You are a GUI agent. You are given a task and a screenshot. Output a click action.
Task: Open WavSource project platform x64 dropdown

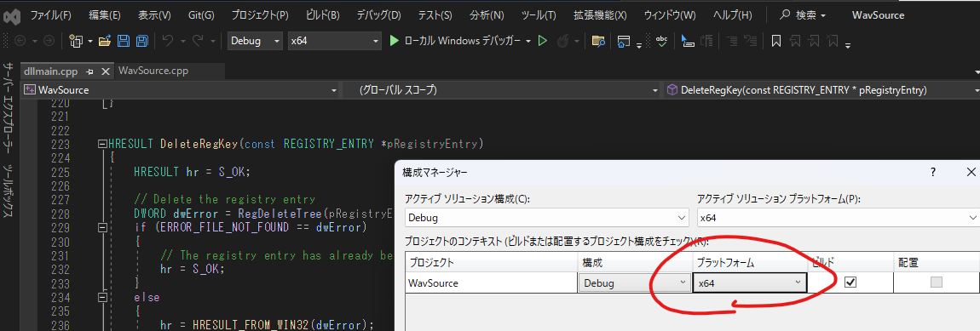point(749,282)
